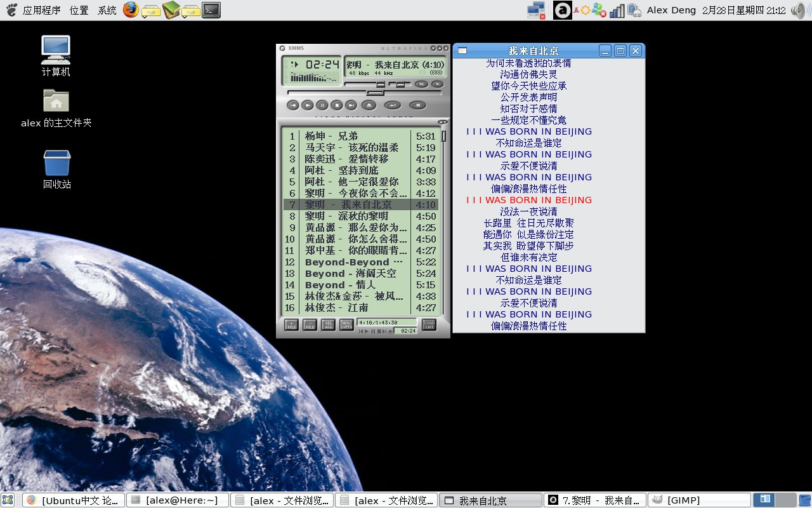Screen dimensions: 812x508
Task: Click the + FILE button in playlist
Action: 291,324
